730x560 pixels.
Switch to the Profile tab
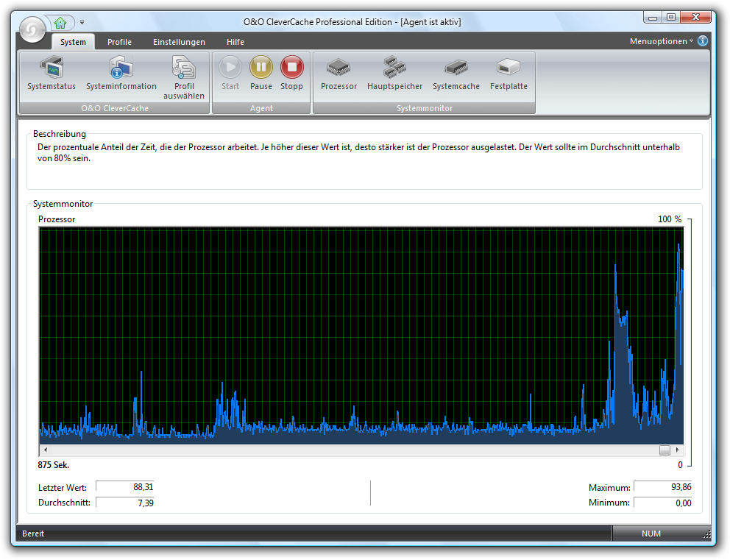tap(120, 42)
